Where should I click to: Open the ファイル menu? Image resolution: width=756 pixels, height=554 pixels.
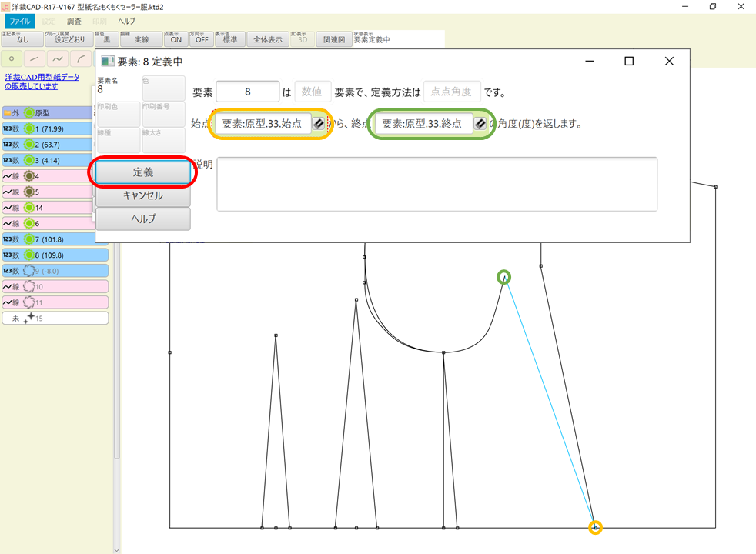[x=20, y=22]
